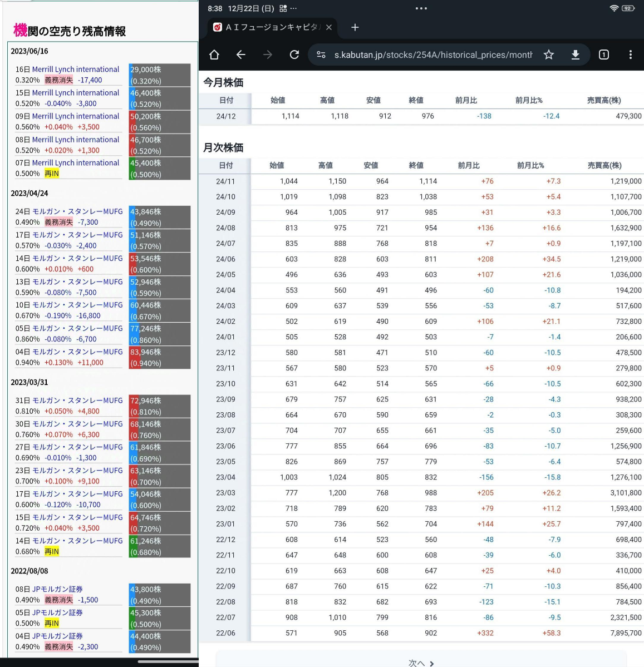
Task: Tap 次へ next page button
Action: pyautogui.click(x=421, y=663)
